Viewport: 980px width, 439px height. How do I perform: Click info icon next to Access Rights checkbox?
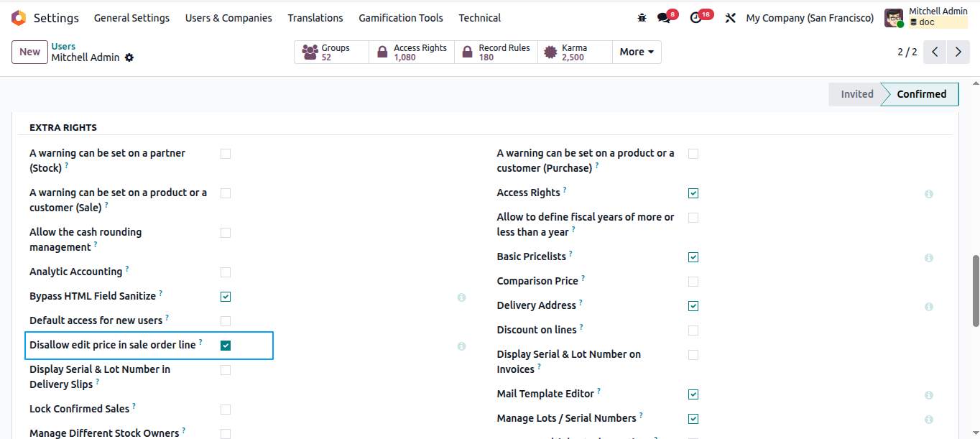(929, 194)
